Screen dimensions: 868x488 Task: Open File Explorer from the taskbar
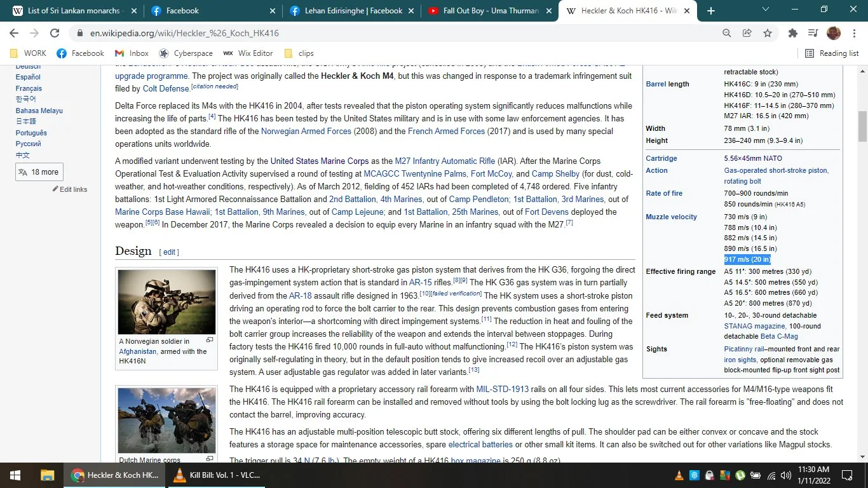[x=48, y=475]
